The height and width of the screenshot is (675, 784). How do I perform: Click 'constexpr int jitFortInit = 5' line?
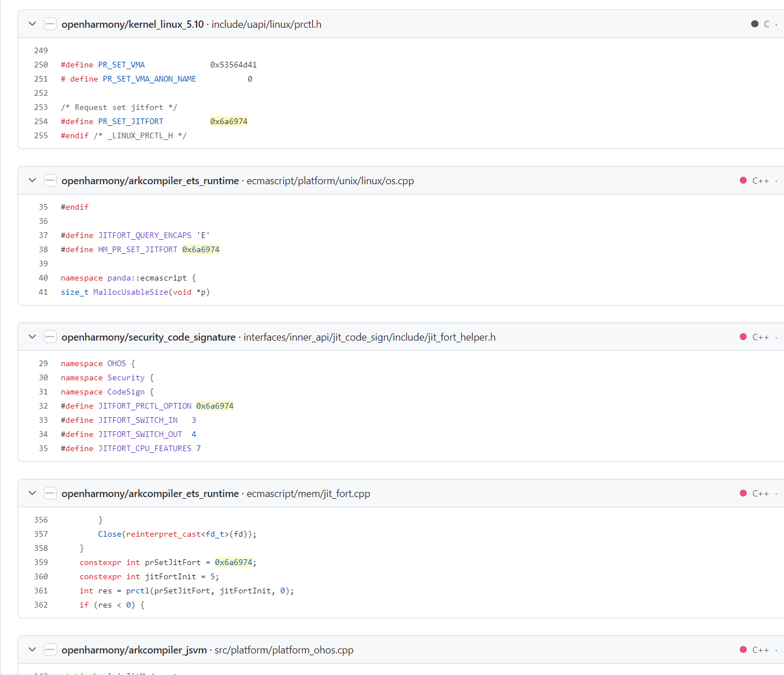point(149,576)
